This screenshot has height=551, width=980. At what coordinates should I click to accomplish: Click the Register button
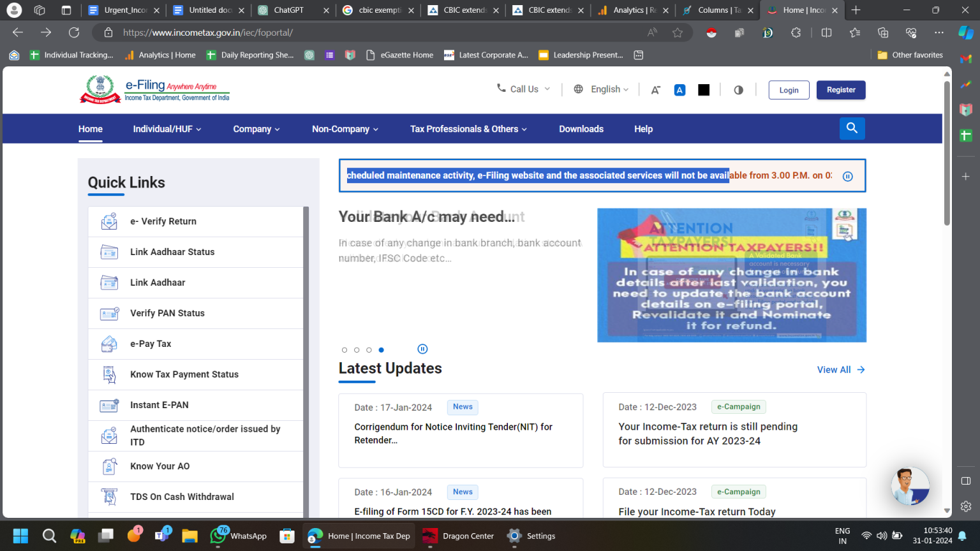click(840, 90)
